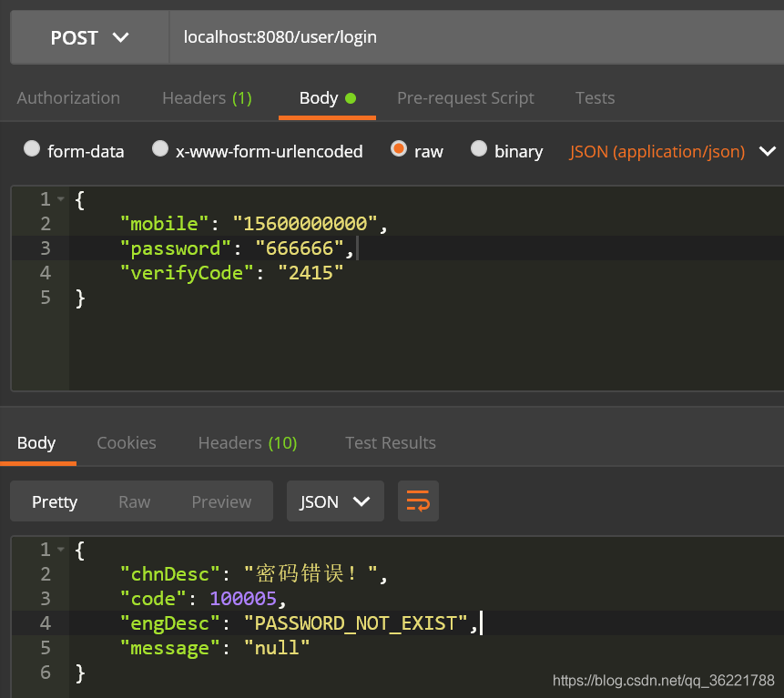Image resolution: width=784 pixels, height=698 pixels.
Task: Select the request Body tab
Action: (x=327, y=98)
